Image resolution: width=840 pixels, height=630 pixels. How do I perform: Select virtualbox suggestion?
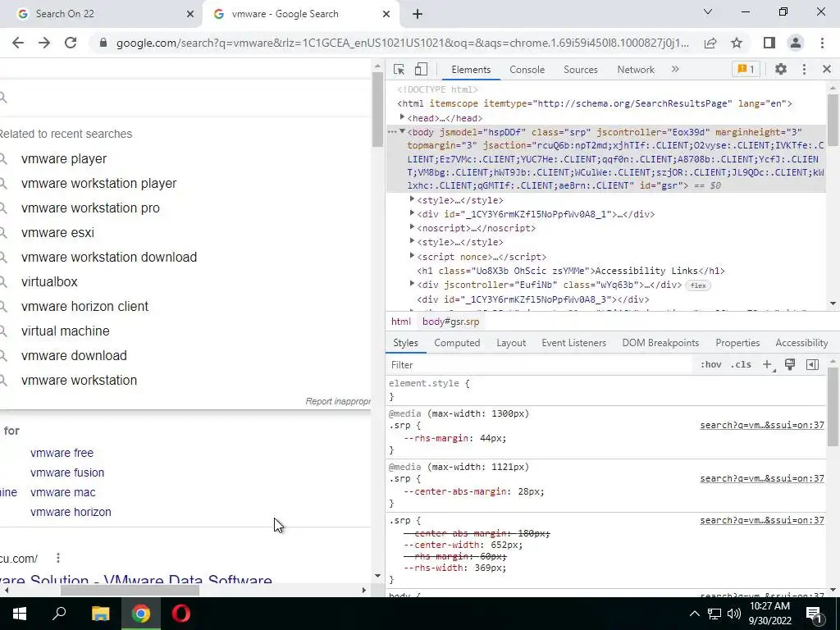click(x=49, y=282)
